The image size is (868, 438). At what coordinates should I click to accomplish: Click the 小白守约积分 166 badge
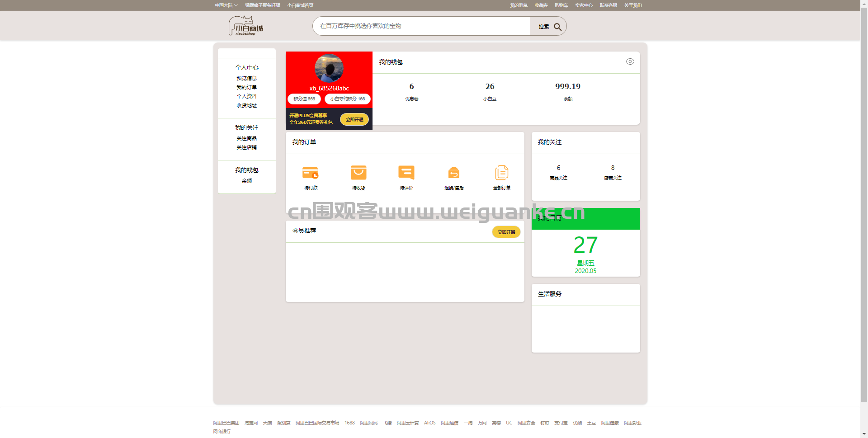tap(348, 99)
